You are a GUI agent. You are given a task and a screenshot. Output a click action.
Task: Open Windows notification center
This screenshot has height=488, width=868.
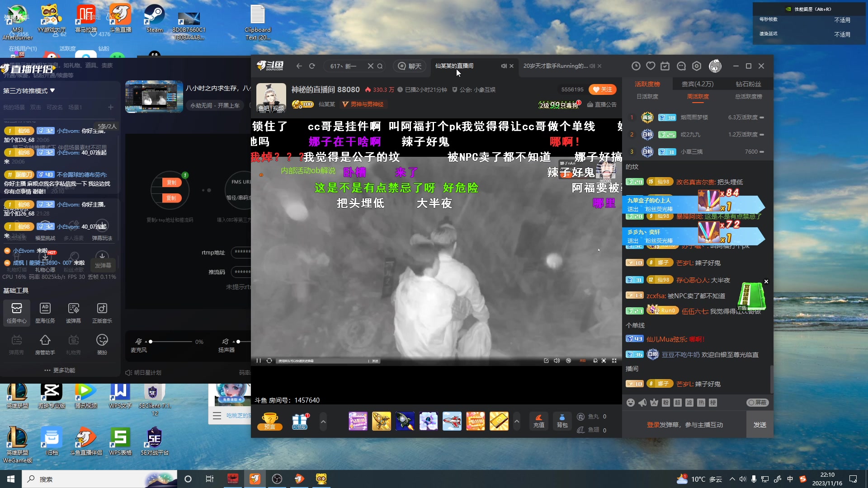click(853, 479)
